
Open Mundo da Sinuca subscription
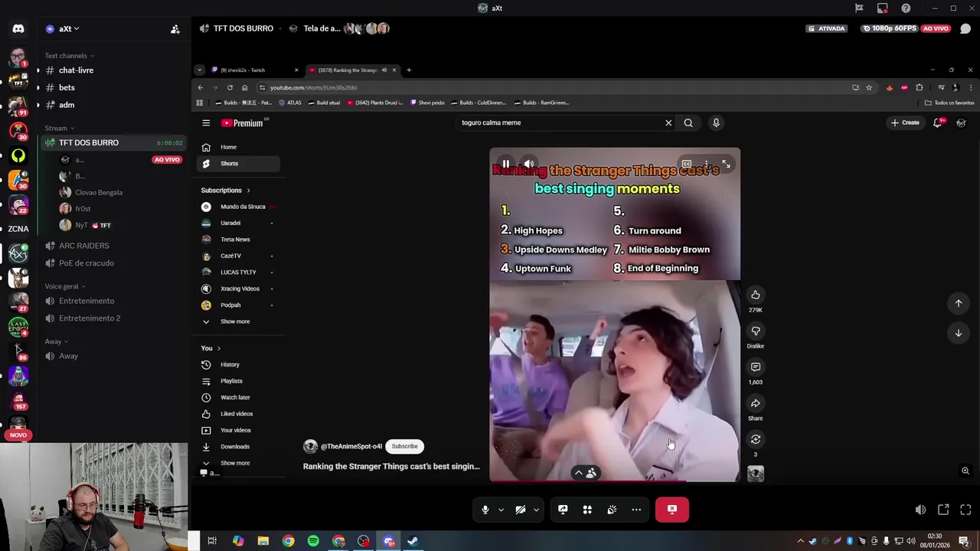tap(239, 207)
